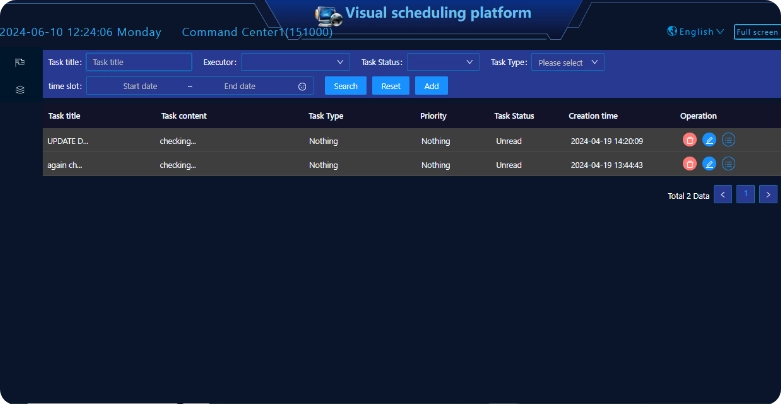781x405 pixels.
Task: Click Add to create a new task
Action: tap(431, 86)
